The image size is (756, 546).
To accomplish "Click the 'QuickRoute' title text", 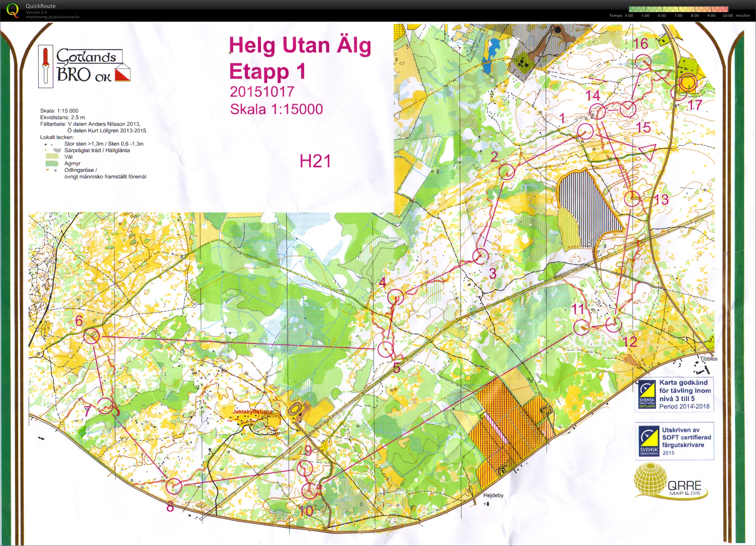I will pos(41,6).
